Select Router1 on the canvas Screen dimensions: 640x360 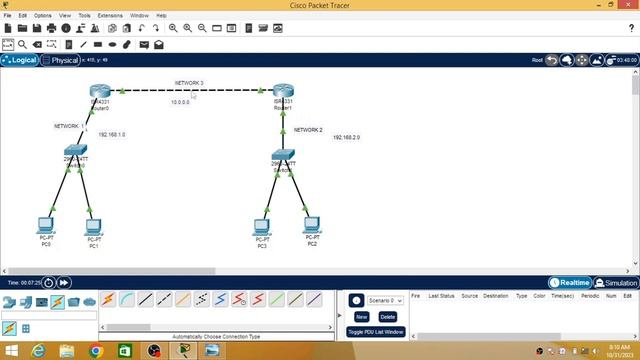[x=283, y=91]
